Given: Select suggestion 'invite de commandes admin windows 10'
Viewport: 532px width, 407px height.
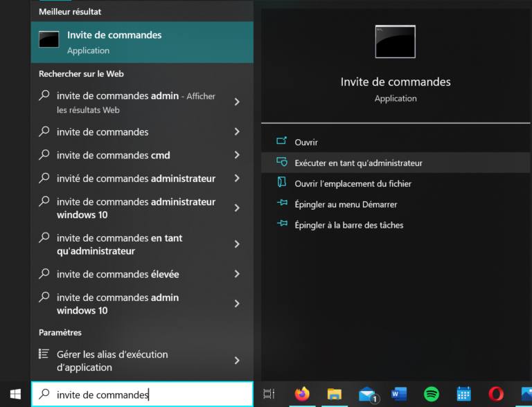Looking at the screenshot, I should click(x=142, y=304).
